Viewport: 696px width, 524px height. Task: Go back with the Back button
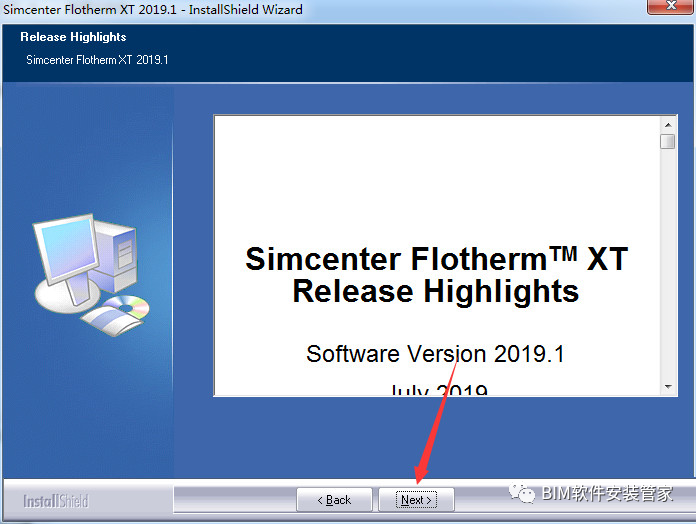(334, 500)
